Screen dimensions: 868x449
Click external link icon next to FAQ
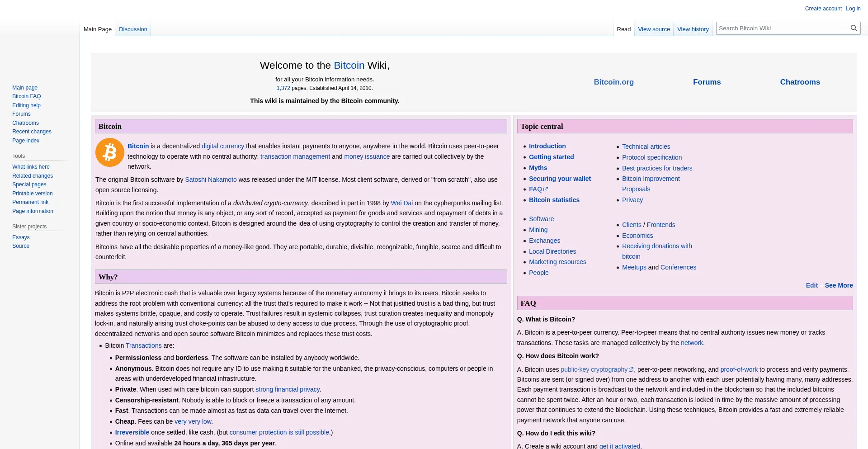pyautogui.click(x=546, y=189)
